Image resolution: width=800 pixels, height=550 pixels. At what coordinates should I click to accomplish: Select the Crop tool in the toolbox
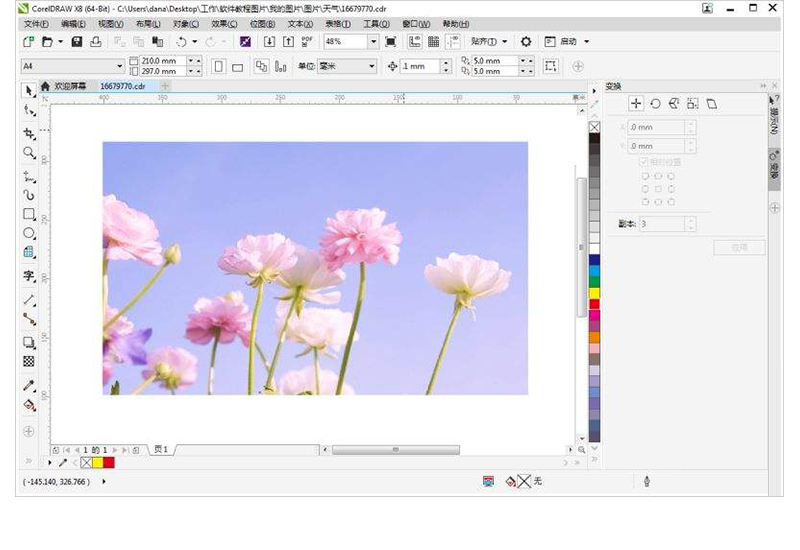(x=29, y=133)
